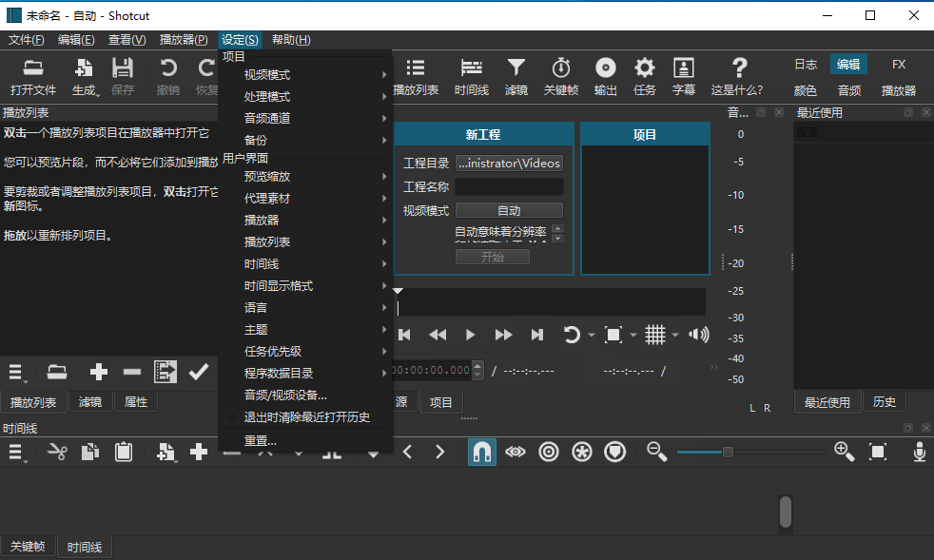This screenshot has height=560, width=934.
Task: Click the 搜索 field in 最近使用
Action: pos(864,131)
